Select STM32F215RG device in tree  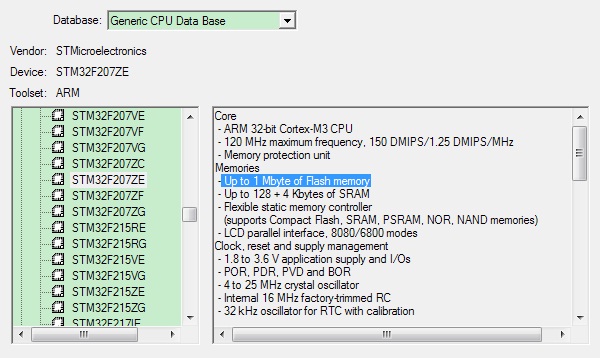(x=109, y=244)
